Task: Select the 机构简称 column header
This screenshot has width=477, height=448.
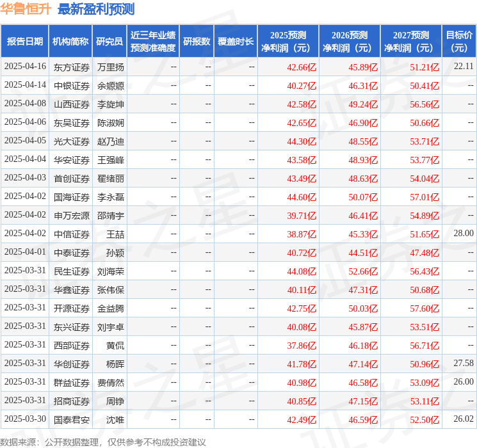Action: point(70,41)
